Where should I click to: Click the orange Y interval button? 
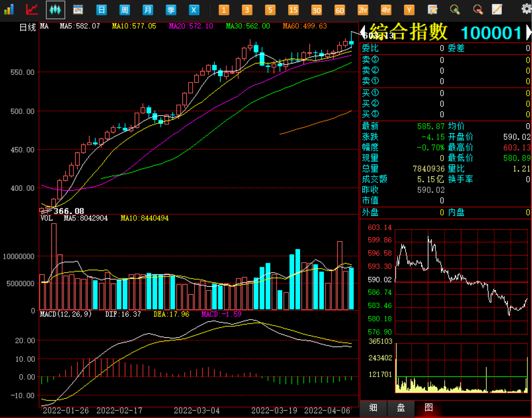409,10
